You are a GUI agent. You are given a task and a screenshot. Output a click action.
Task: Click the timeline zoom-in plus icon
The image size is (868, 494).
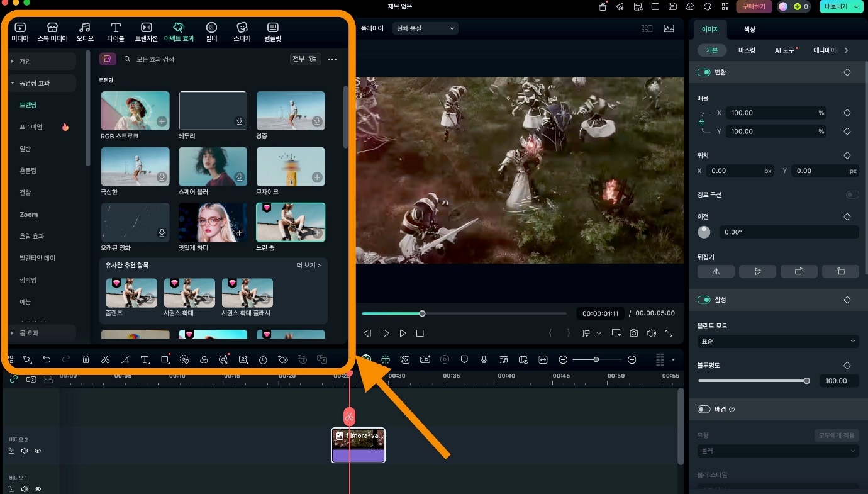point(632,359)
